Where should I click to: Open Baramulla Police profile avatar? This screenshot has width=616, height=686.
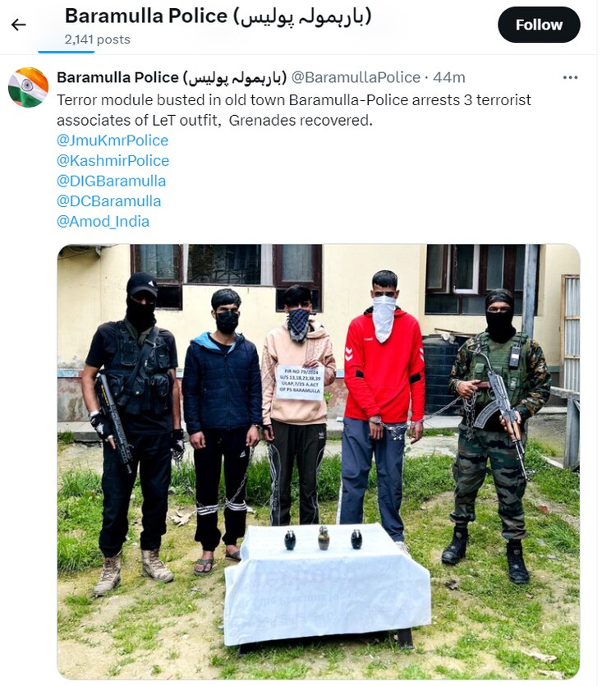click(28, 87)
